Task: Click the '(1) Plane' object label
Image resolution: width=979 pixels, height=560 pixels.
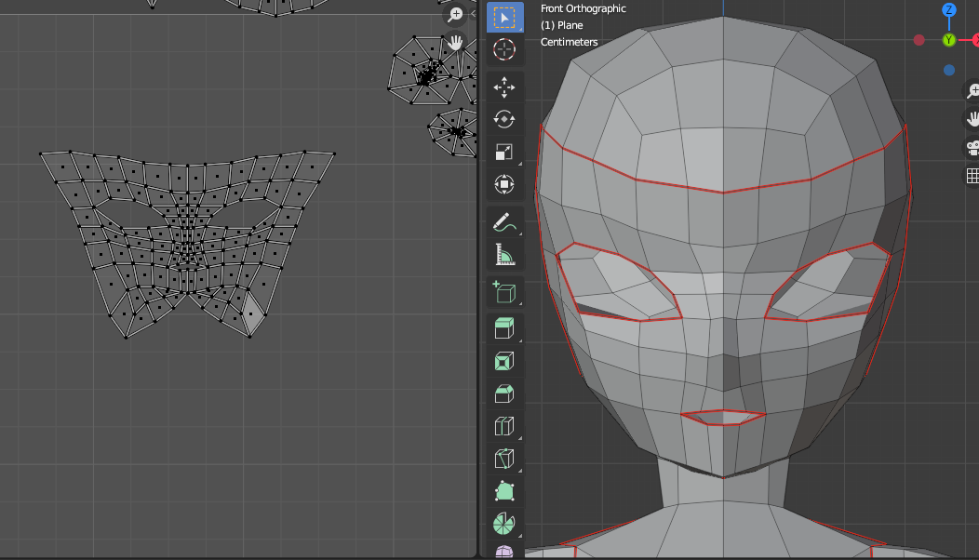Action: (x=562, y=26)
